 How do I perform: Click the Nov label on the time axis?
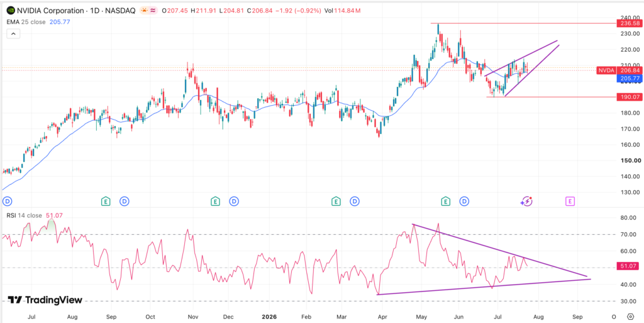tap(193, 317)
